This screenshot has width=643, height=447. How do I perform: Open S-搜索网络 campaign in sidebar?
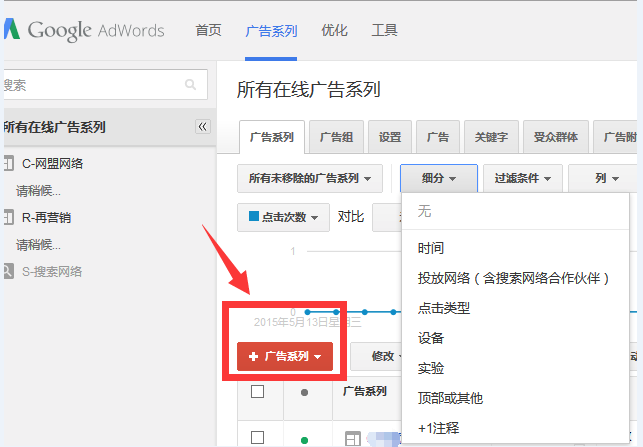tap(52, 271)
